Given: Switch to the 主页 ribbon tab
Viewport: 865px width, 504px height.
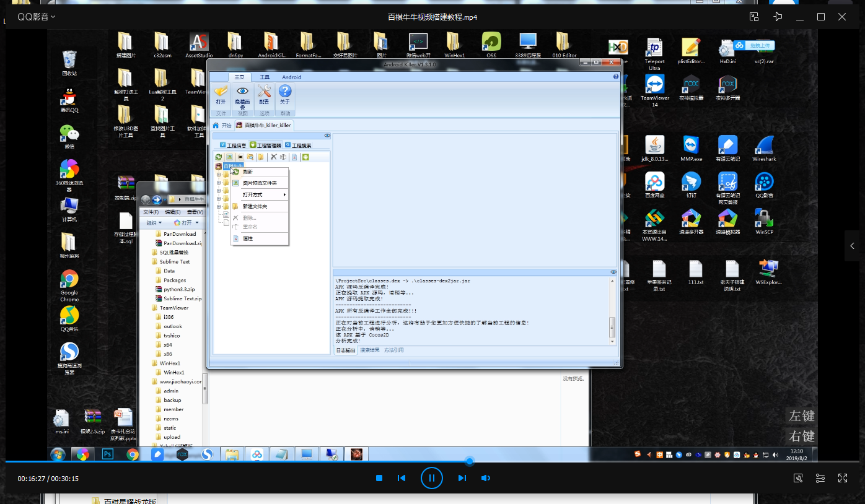Looking at the screenshot, I should 239,77.
